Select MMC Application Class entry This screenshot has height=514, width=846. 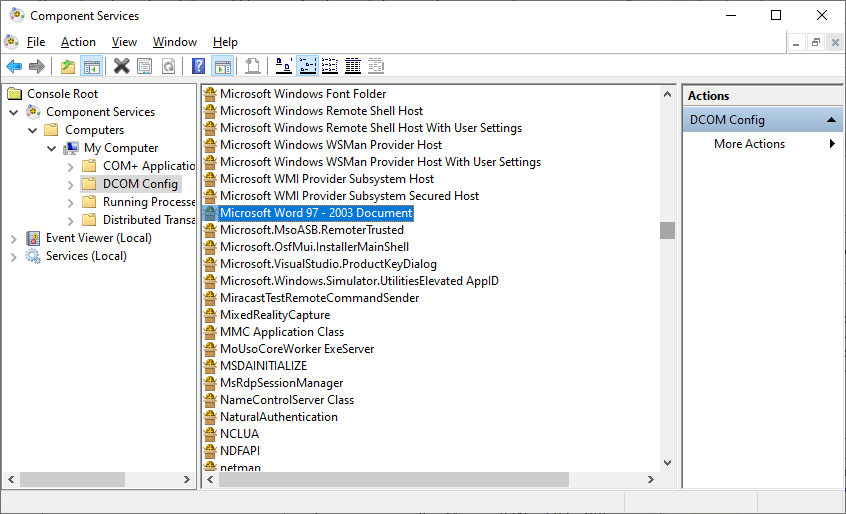coord(282,332)
